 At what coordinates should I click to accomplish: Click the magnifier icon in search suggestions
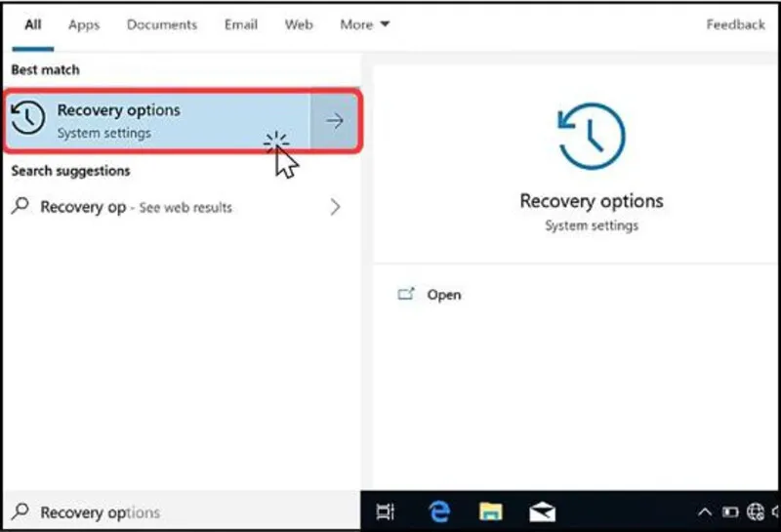21,206
